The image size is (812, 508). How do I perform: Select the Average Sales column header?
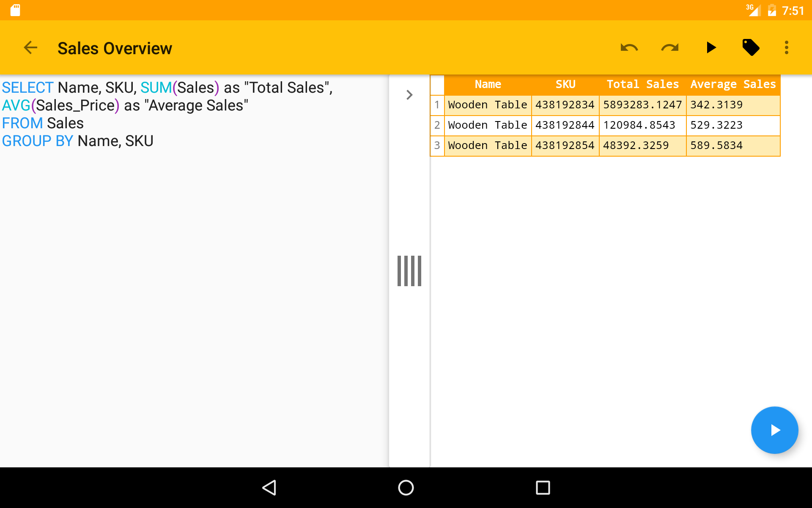(732, 85)
